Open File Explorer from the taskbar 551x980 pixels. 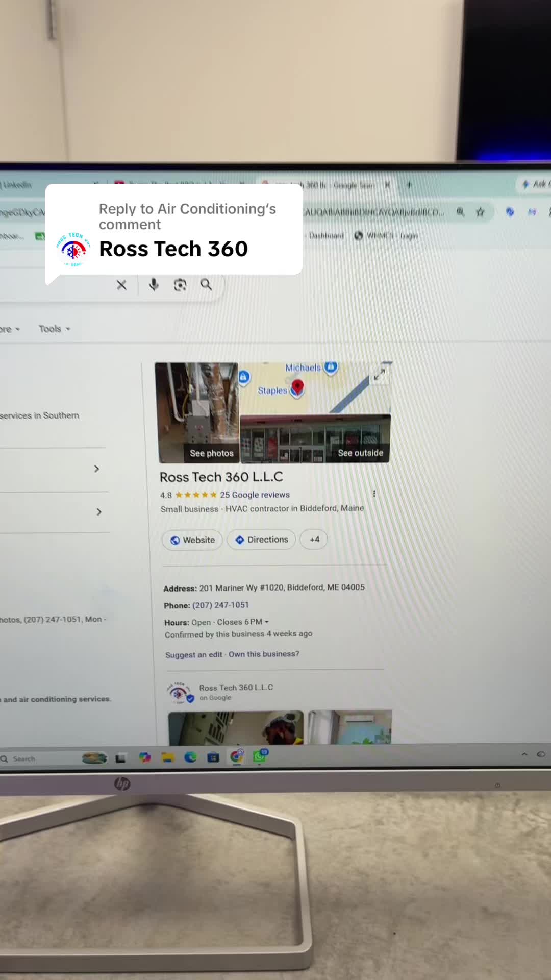[168, 757]
